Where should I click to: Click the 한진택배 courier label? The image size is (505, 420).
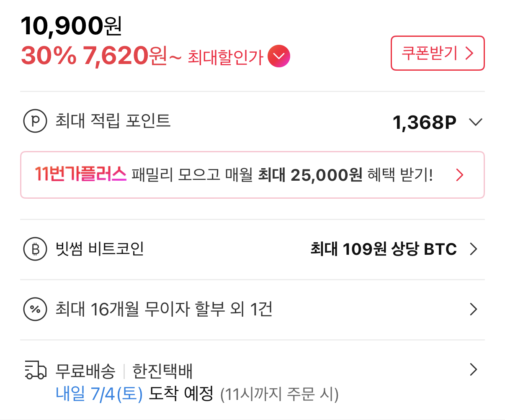tap(162, 371)
